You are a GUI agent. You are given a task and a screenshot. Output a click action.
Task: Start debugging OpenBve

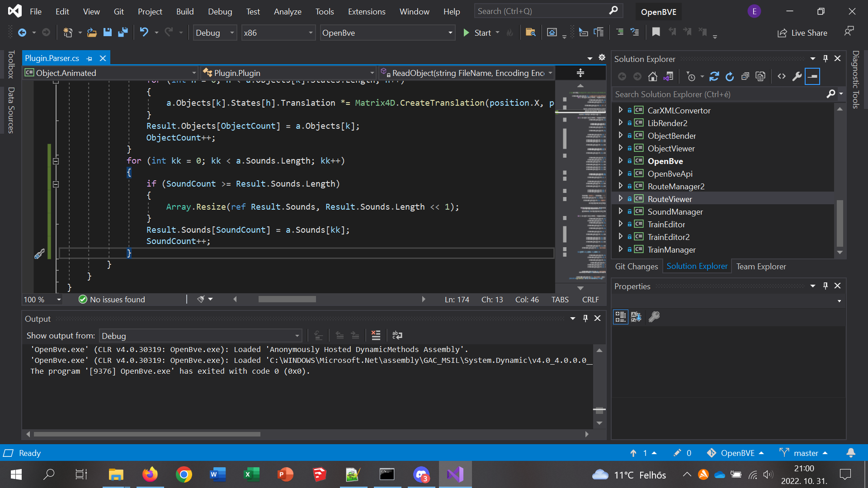click(x=480, y=33)
